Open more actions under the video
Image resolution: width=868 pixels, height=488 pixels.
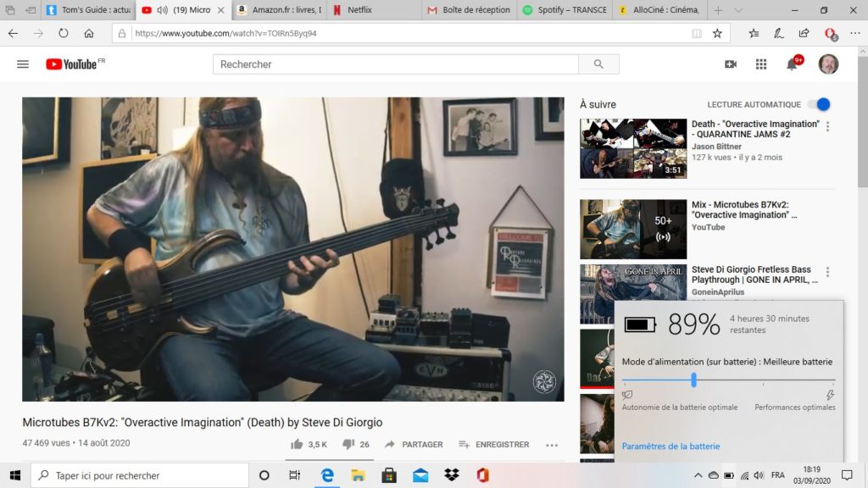(x=552, y=445)
